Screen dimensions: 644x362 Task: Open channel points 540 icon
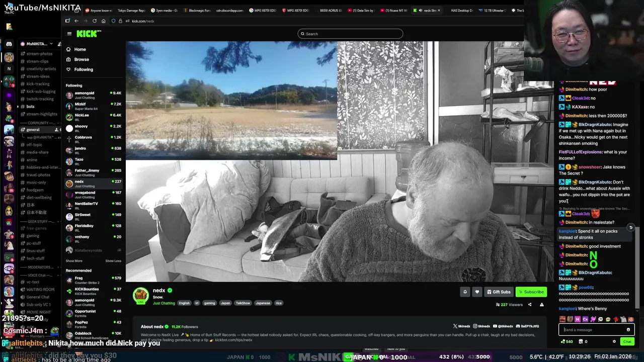(x=567, y=341)
